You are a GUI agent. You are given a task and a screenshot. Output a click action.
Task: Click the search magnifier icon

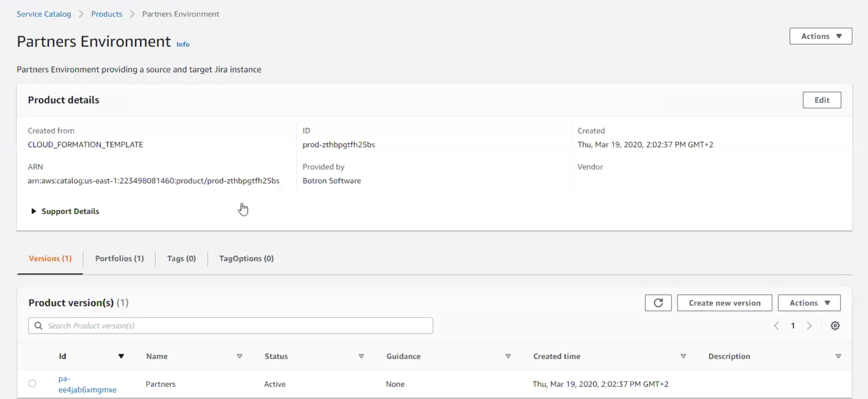coord(38,326)
